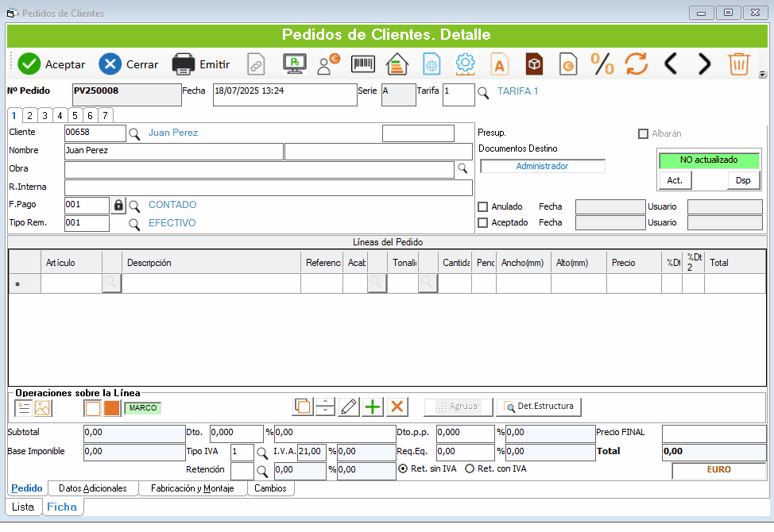
Task: Open the Datos Adicionales tab
Action: (x=93, y=488)
